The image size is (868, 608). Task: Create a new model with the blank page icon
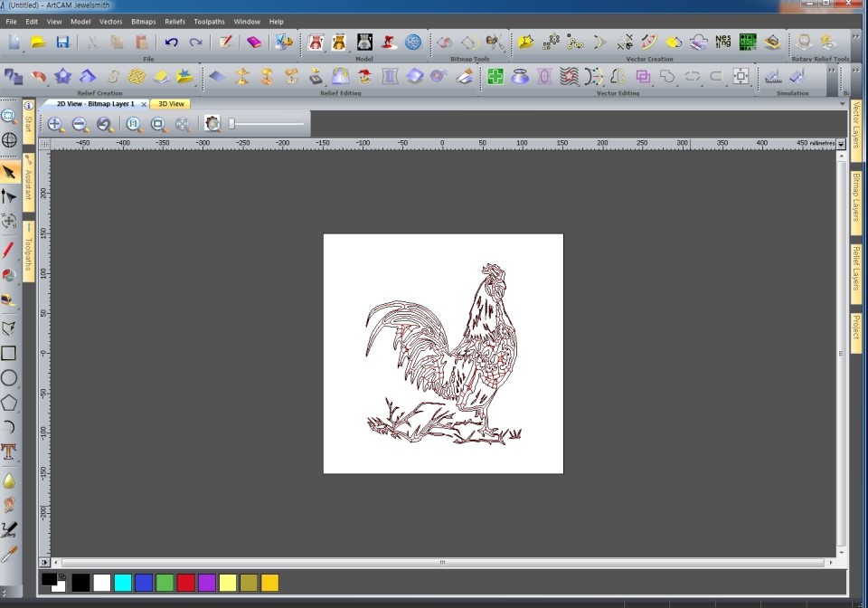pos(14,43)
